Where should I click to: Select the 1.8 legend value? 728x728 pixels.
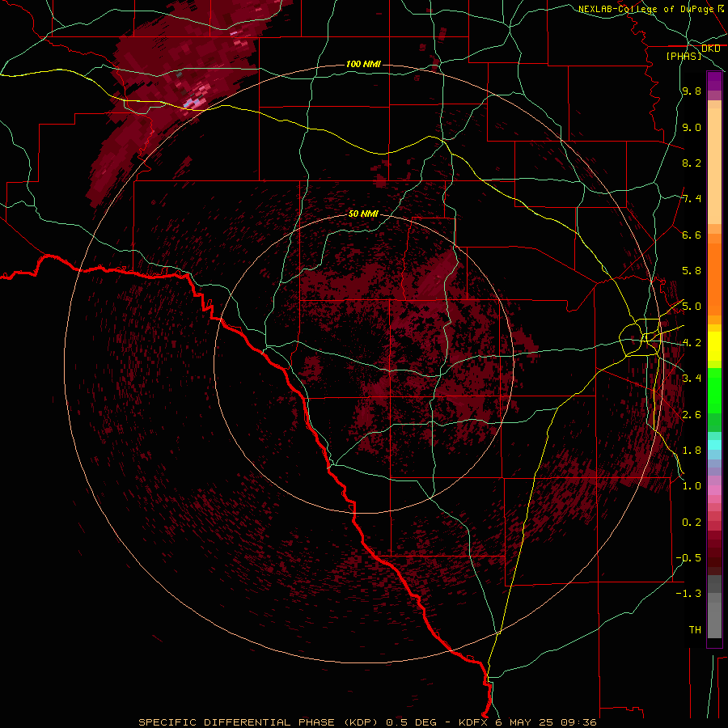[x=692, y=451]
